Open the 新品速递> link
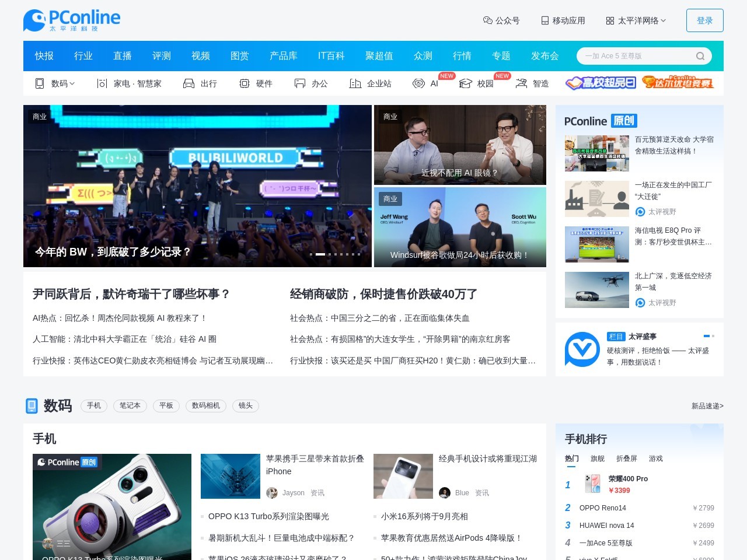747x560 pixels. click(x=707, y=406)
